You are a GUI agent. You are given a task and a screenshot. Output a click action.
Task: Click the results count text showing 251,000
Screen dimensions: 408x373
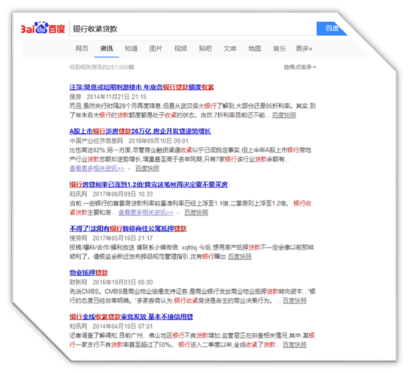click(x=102, y=67)
